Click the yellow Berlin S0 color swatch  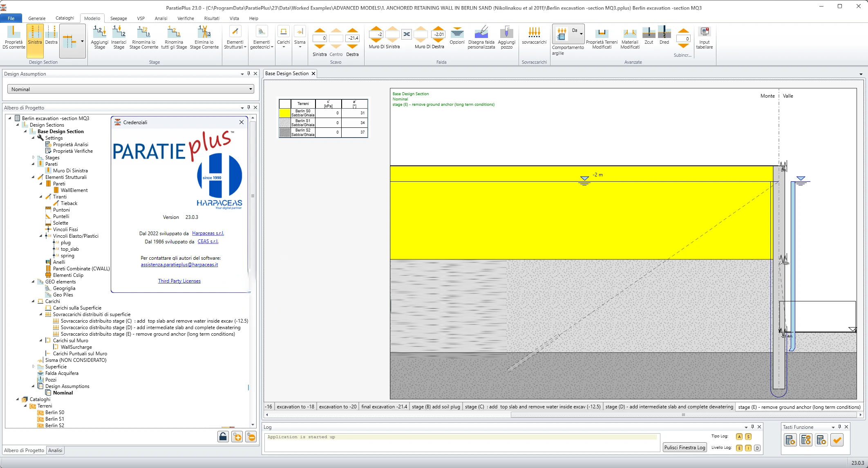284,113
